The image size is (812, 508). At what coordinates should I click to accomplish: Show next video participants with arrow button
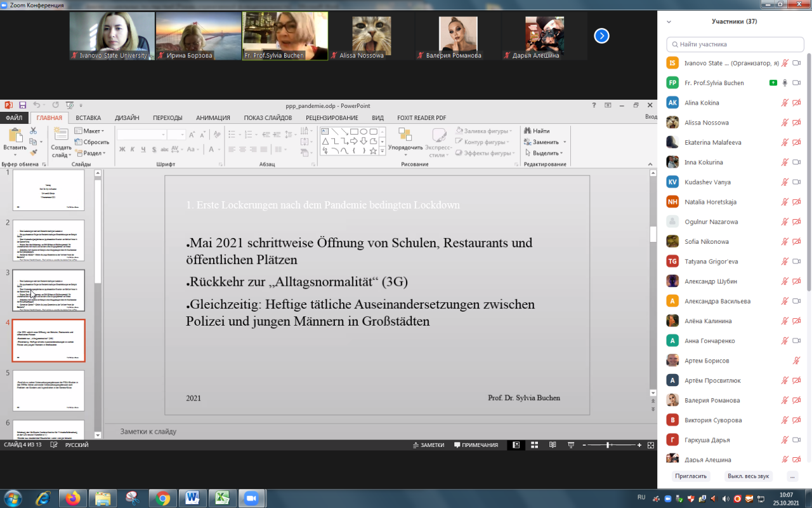coord(601,36)
